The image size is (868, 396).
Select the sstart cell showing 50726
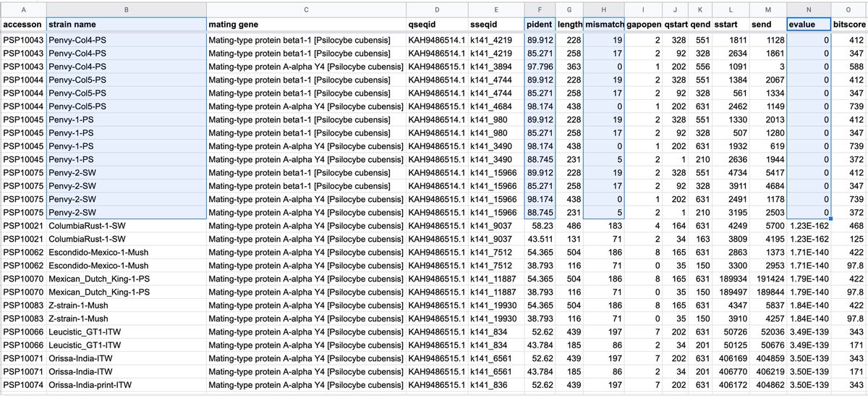(x=731, y=332)
